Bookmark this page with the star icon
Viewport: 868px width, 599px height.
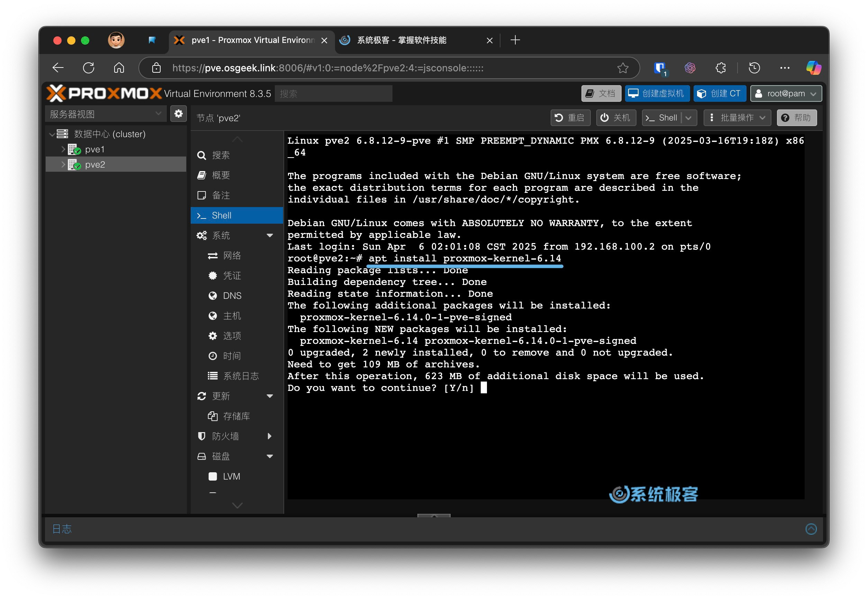(x=622, y=68)
